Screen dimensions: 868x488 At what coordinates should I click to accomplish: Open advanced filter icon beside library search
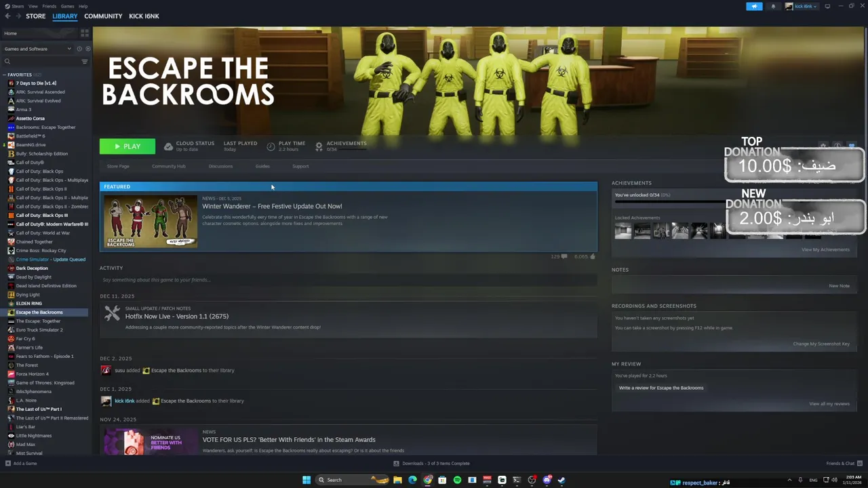click(x=85, y=62)
